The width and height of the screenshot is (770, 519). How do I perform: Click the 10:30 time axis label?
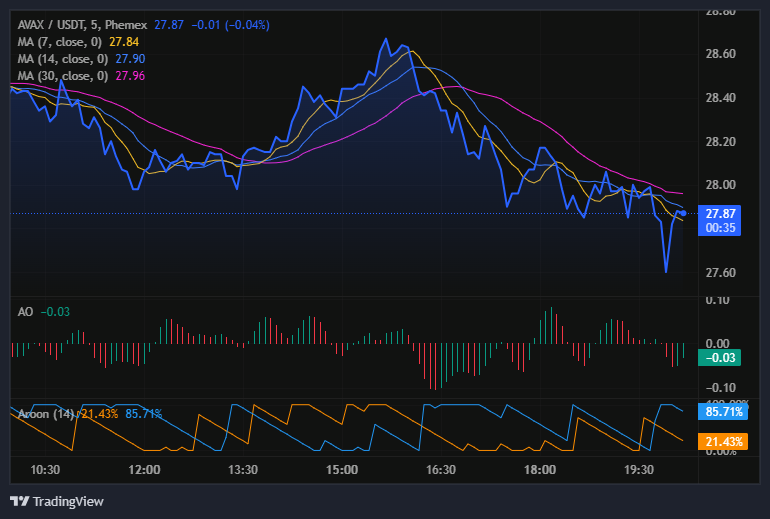coord(46,470)
